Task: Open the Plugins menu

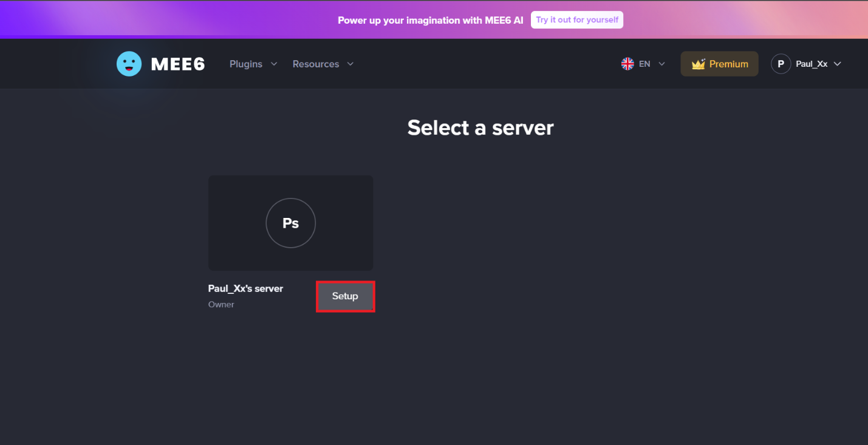Action: (x=246, y=64)
